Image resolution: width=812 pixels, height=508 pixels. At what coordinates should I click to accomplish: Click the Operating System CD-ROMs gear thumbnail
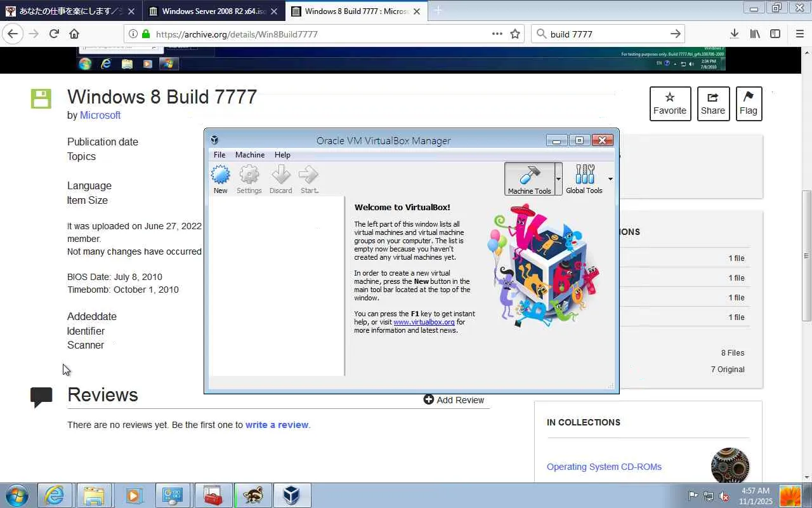click(730, 466)
